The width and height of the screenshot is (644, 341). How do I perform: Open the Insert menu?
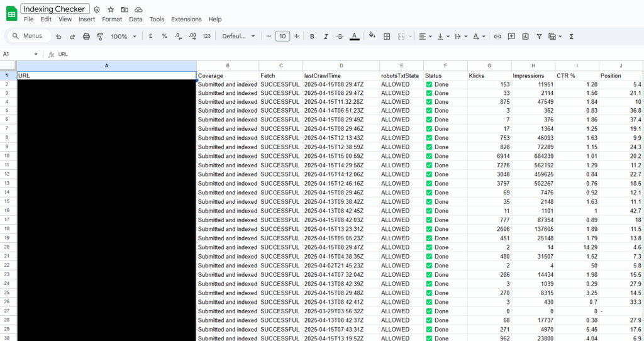pyautogui.click(x=87, y=20)
